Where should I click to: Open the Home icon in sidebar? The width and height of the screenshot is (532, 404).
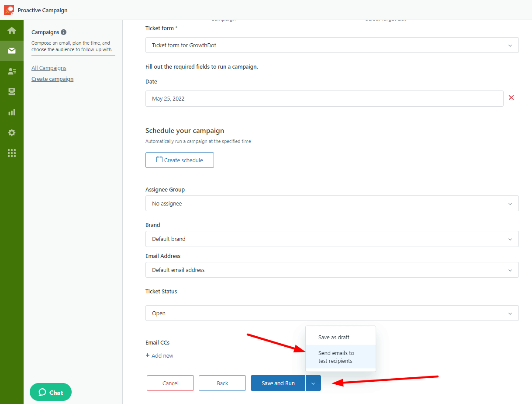tap(12, 31)
